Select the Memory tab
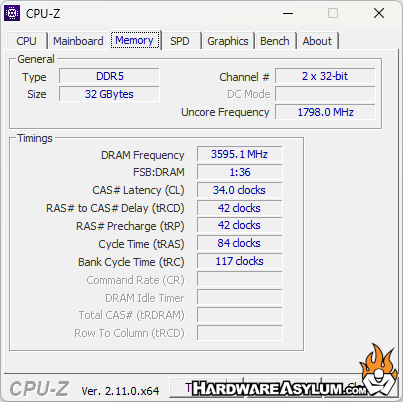Screen dimensions: 403x402 (x=135, y=40)
